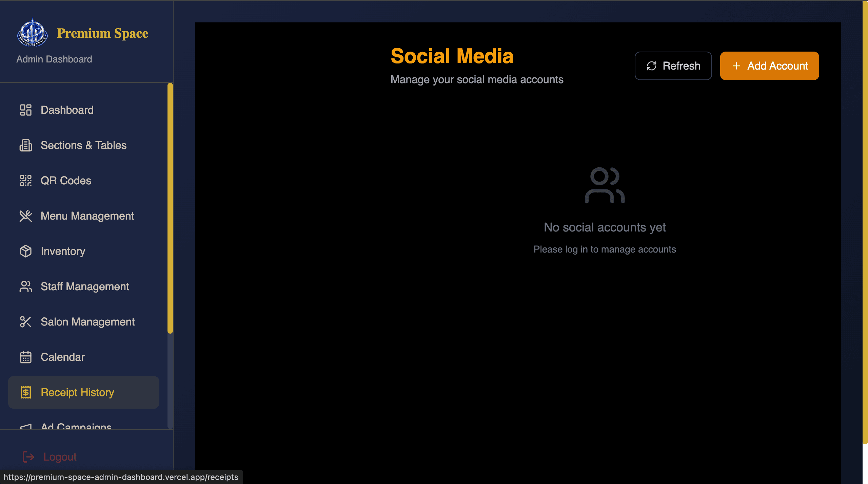The height and width of the screenshot is (484, 868).
Task: Click the plus icon on Add Account
Action: [736, 66]
